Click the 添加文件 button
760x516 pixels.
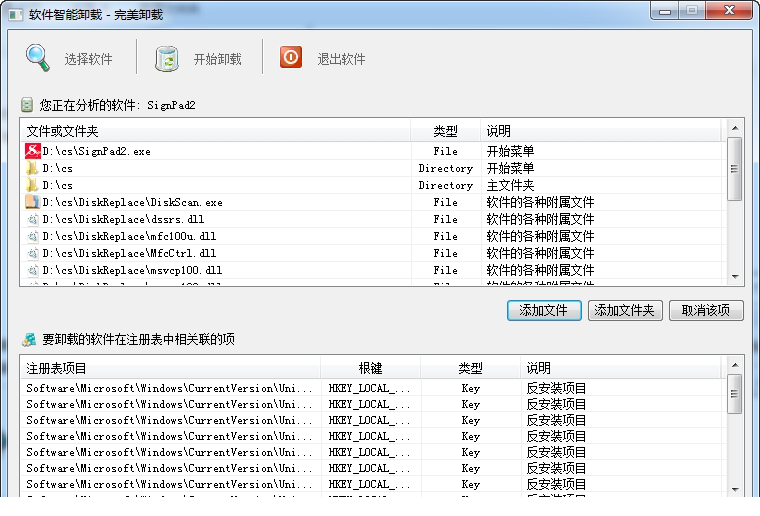[x=544, y=311]
